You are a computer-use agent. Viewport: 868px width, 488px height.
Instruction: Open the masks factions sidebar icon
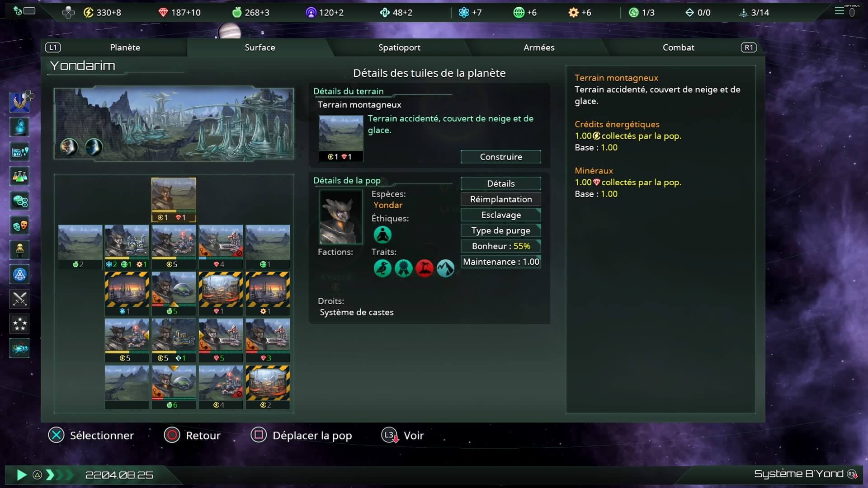click(19, 225)
